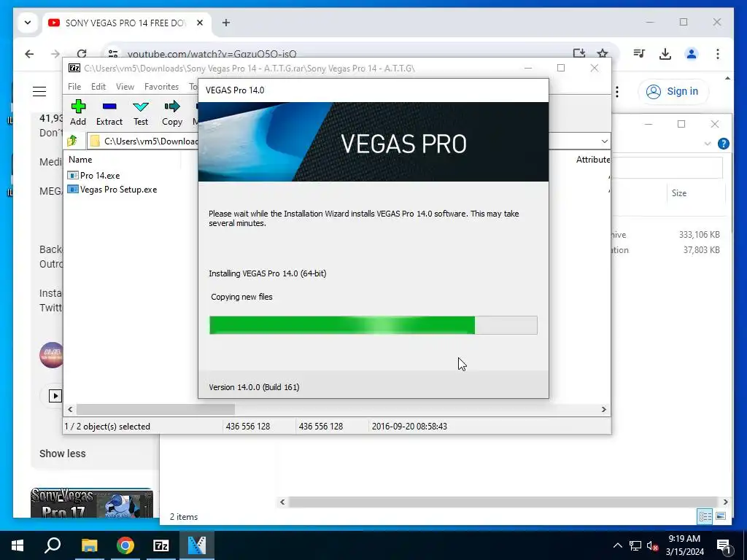Open the notification center icon
The width and height of the screenshot is (747, 560).
[x=724, y=545]
